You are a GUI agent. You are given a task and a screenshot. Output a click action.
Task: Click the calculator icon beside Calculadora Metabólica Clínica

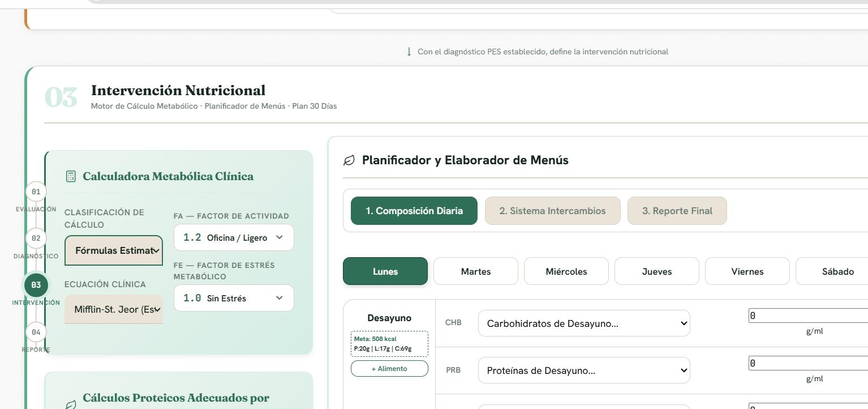point(71,176)
